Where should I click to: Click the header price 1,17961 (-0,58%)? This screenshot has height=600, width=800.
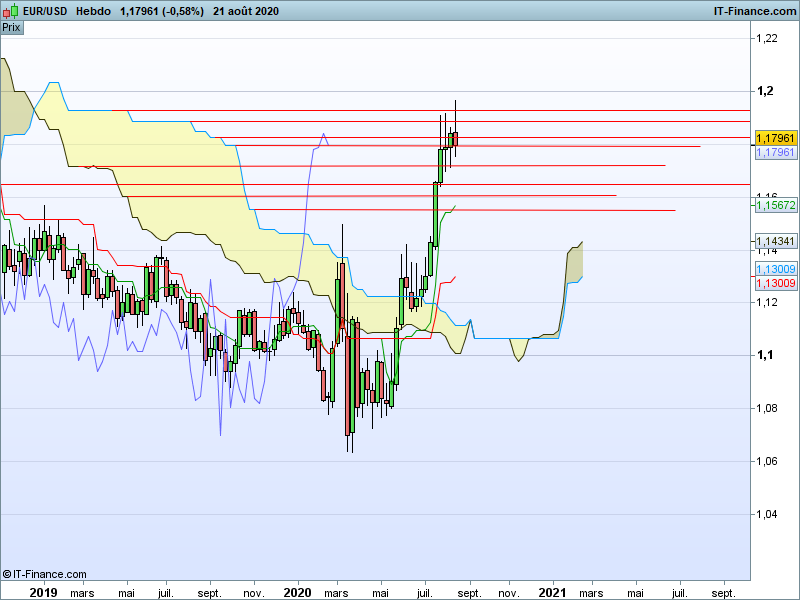tap(162, 11)
